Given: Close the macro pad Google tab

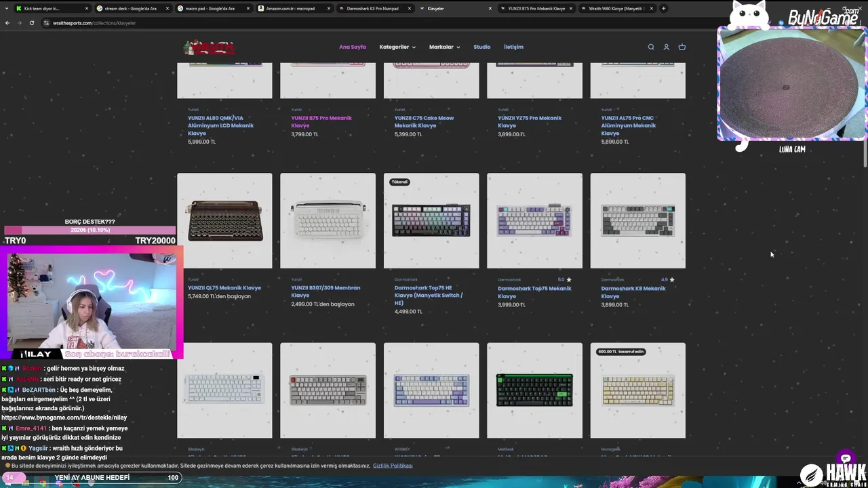Looking at the screenshot, I should coord(248,9).
